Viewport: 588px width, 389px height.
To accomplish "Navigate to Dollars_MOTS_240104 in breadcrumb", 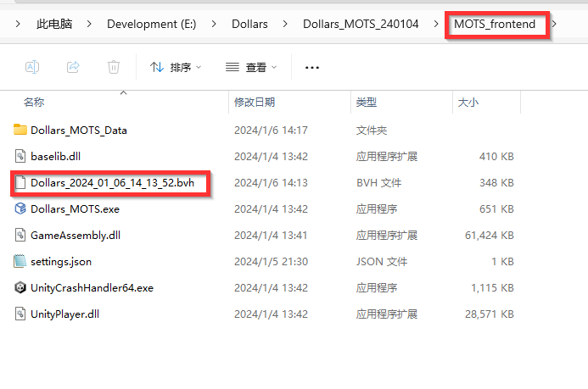I will [361, 24].
